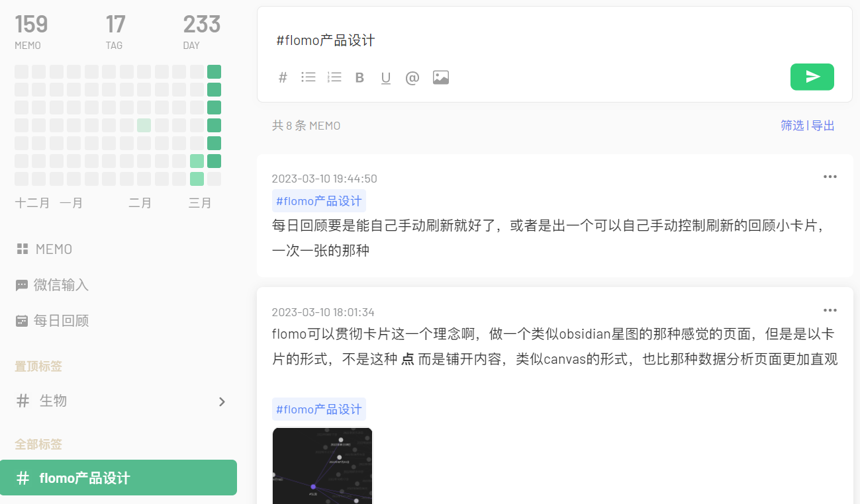
Task: Click the 二月 heatmap month label
Action: pyautogui.click(x=140, y=203)
